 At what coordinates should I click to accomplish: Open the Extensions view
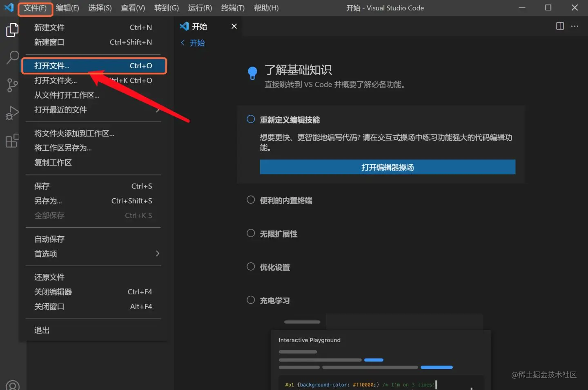click(x=12, y=141)
